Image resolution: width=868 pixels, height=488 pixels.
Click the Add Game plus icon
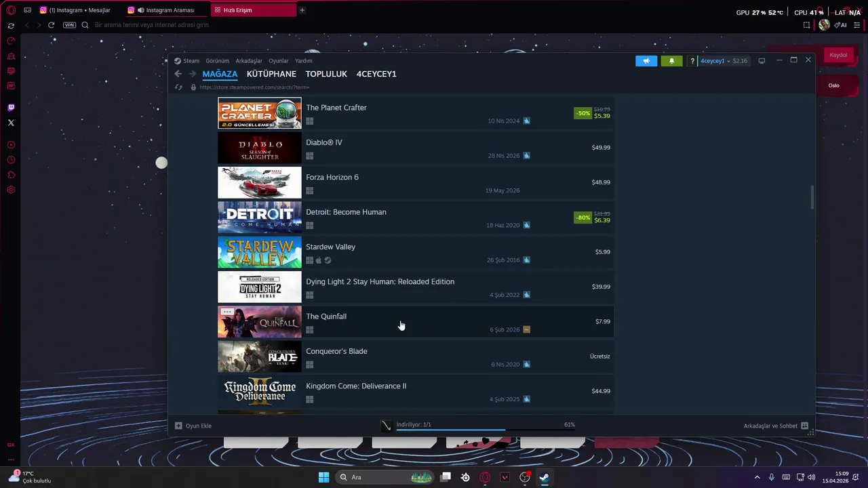pos(178,426)
